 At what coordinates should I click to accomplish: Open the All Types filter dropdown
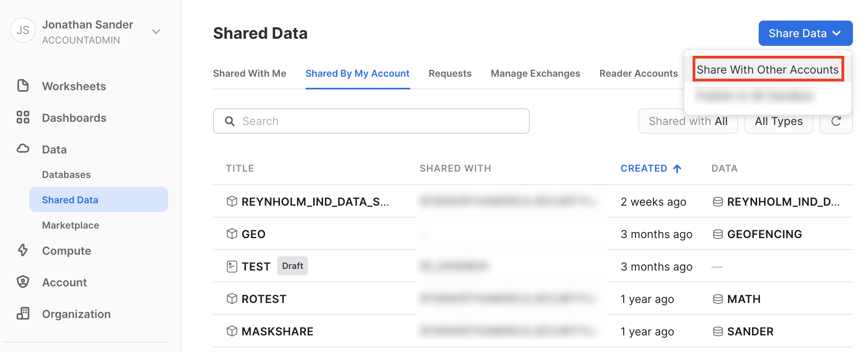[779, 121]
